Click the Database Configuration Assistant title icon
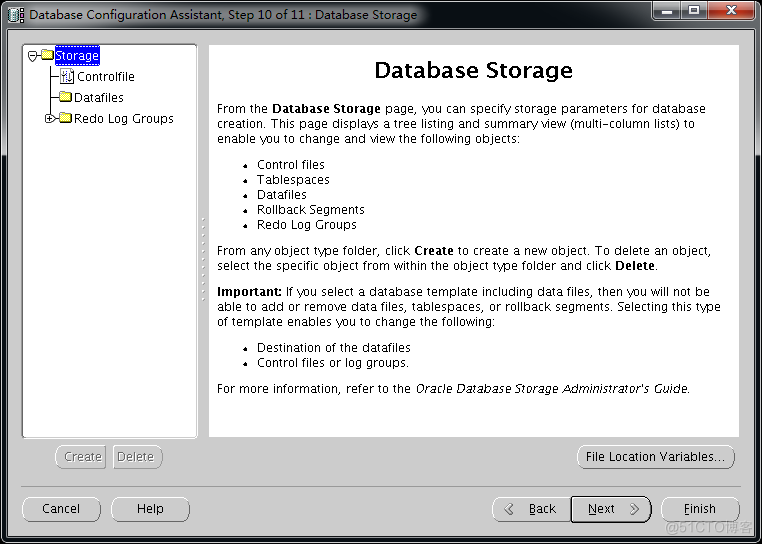 point(16,15)
